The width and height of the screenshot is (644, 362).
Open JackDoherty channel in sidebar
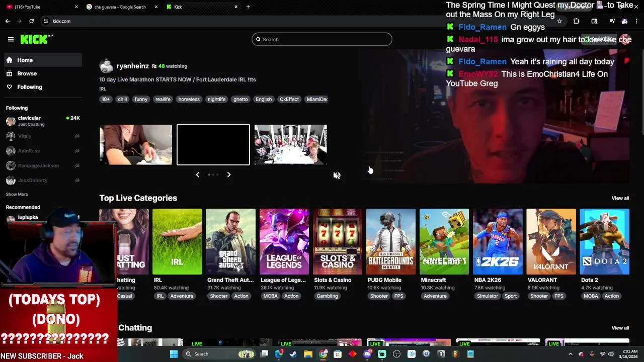tap(43, 180)
